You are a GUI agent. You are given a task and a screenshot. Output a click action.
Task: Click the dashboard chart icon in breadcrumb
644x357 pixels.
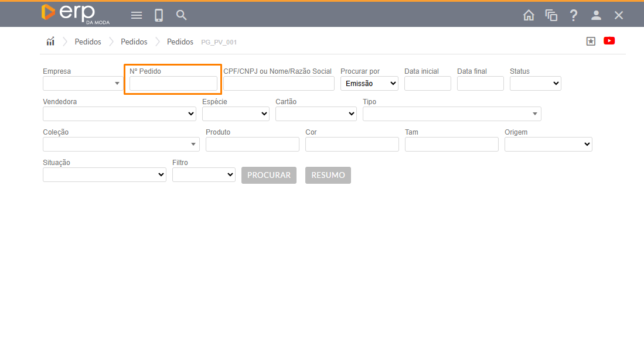[x=50, y=42]
